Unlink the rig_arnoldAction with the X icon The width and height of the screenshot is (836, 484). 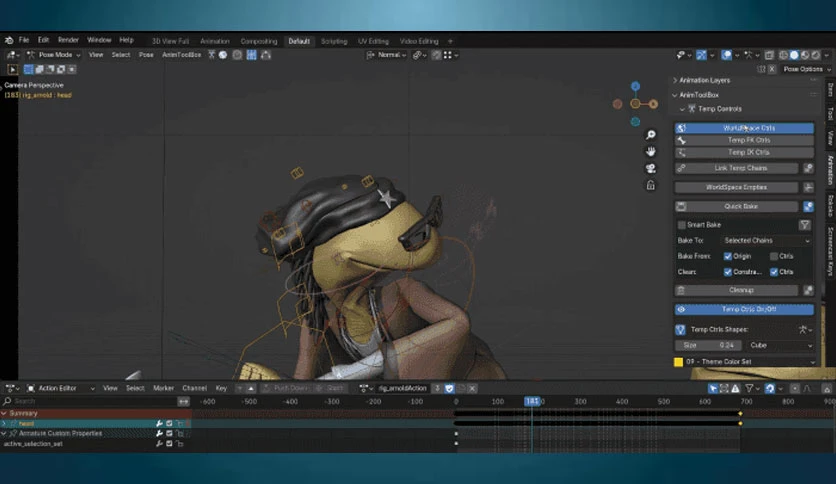pyautogui.click(x=472, y=389)
